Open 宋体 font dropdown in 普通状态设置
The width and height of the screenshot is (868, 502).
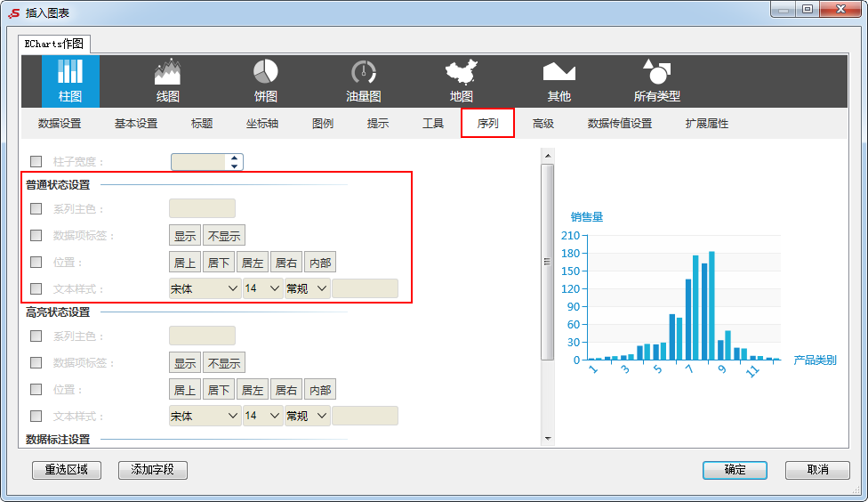point(205,288)
